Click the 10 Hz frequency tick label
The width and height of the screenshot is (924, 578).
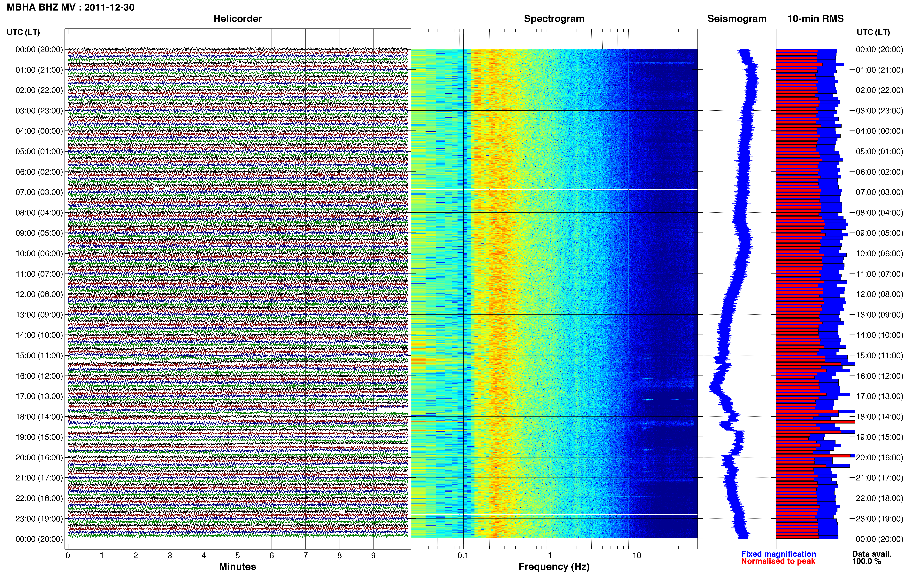[x=636, y=556]
